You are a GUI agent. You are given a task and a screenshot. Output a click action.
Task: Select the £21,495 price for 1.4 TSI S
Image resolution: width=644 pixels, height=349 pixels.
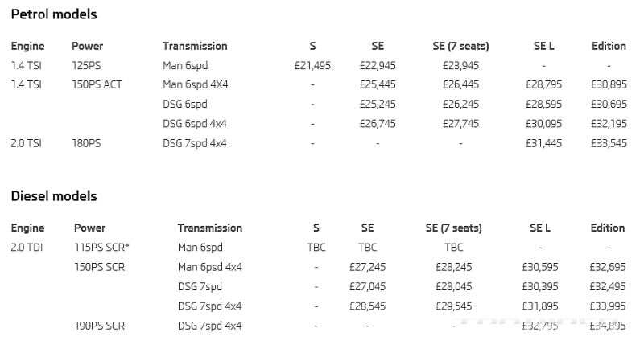(x=312, y=66)
